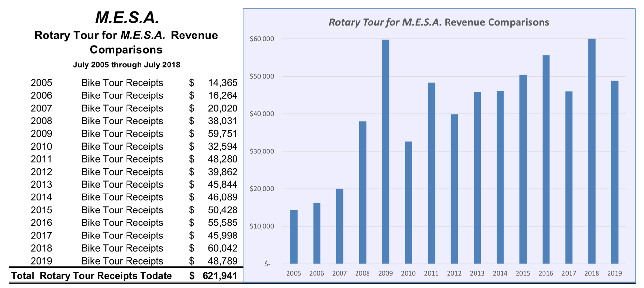This screenshot has height=288, width=644.
Task: Select the 2014 x-axis label
Action: (500, 273)
